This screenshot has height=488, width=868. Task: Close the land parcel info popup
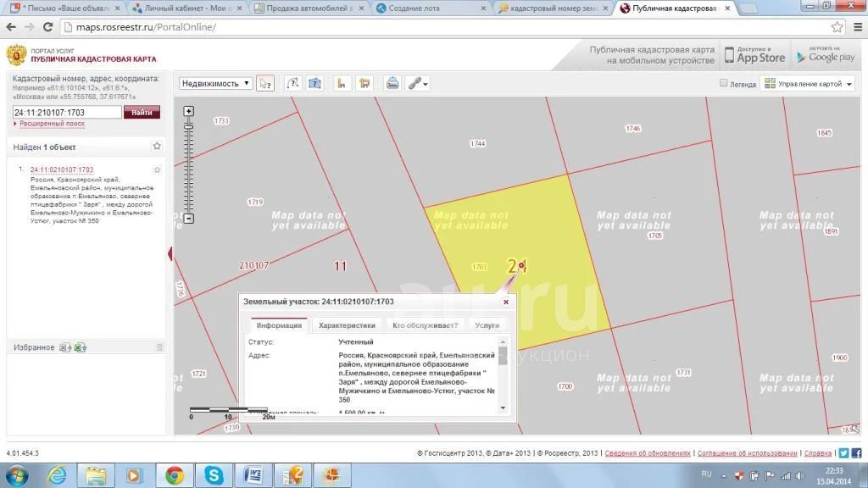coord(506,302)
